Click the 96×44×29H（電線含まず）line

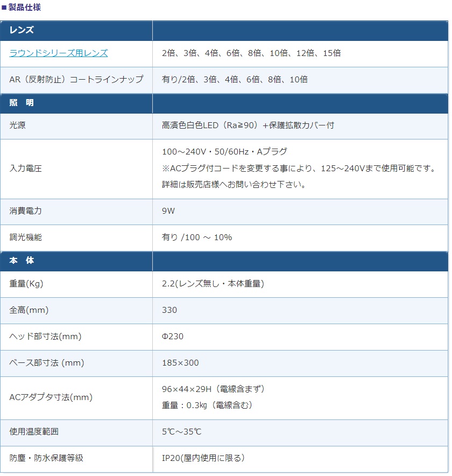point(214,389)
